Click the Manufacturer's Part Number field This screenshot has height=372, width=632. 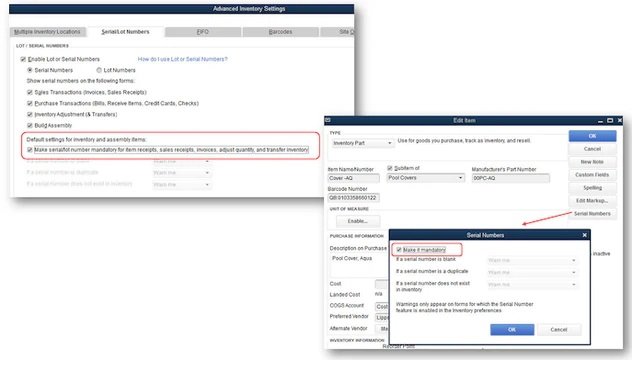click(511, 178)
